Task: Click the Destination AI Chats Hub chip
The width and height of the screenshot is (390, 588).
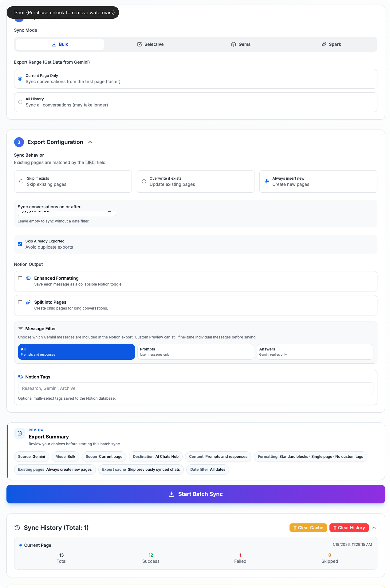Action: [156, 457]
